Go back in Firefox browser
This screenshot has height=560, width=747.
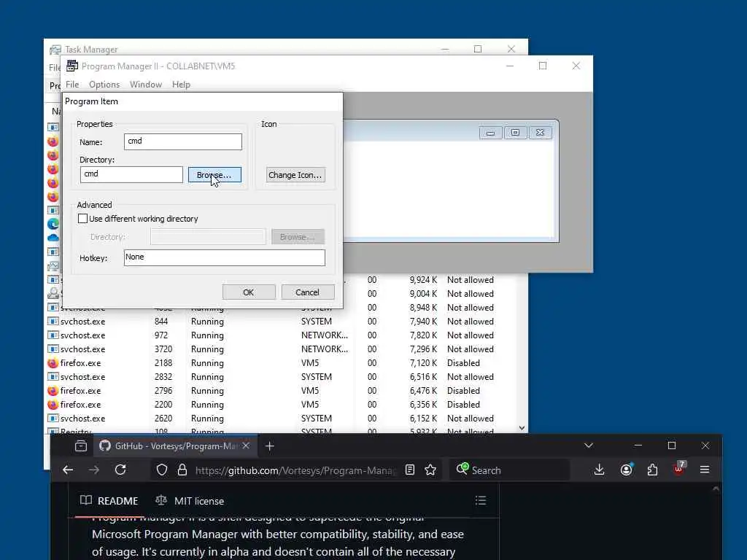pyautogui.click(x=68, y=470)
